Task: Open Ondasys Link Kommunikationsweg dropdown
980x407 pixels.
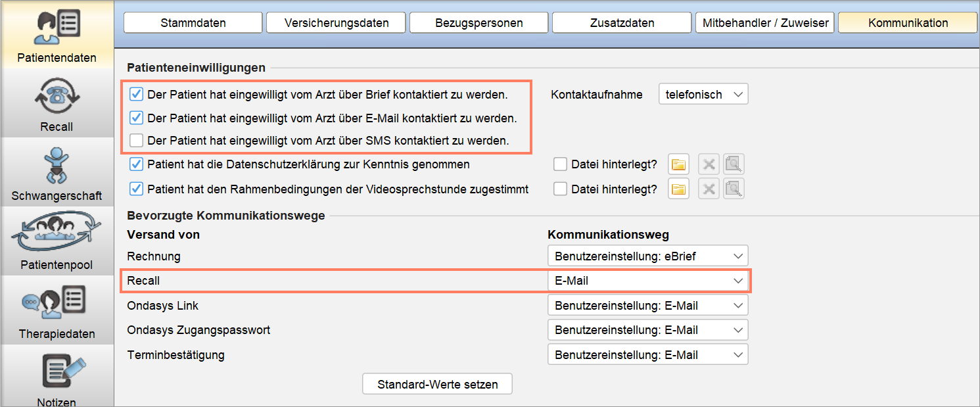Action: pyautogui.click(x=647, y=306)
